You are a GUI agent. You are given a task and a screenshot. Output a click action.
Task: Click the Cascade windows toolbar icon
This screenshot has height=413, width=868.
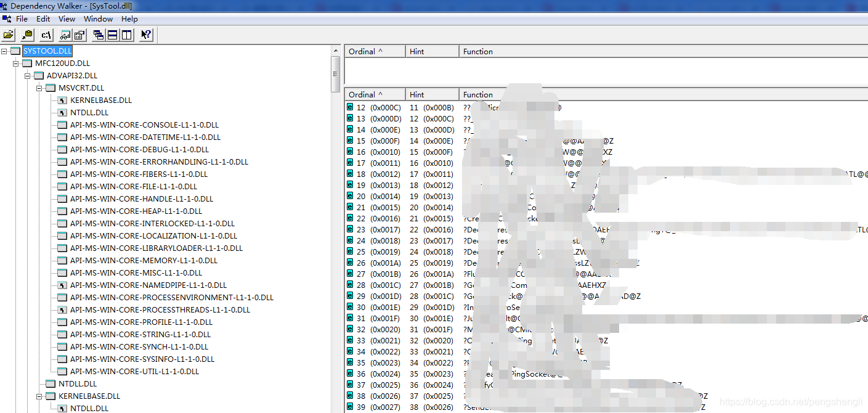point(98,35)
